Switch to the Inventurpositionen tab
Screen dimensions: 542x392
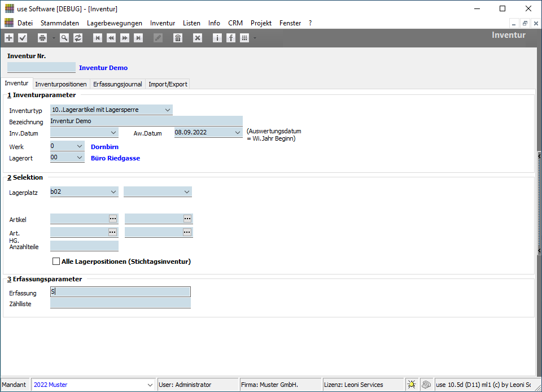point(61,84)
